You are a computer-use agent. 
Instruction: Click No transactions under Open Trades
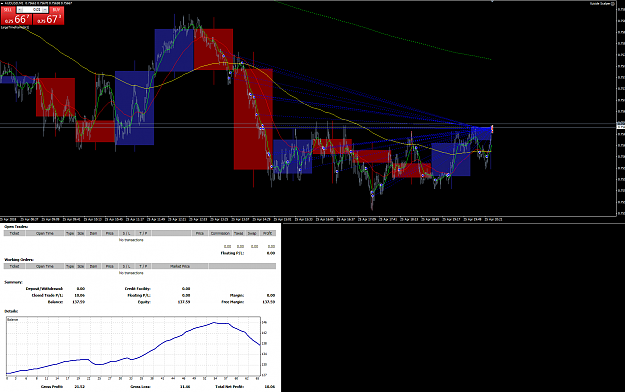point(131,240)
